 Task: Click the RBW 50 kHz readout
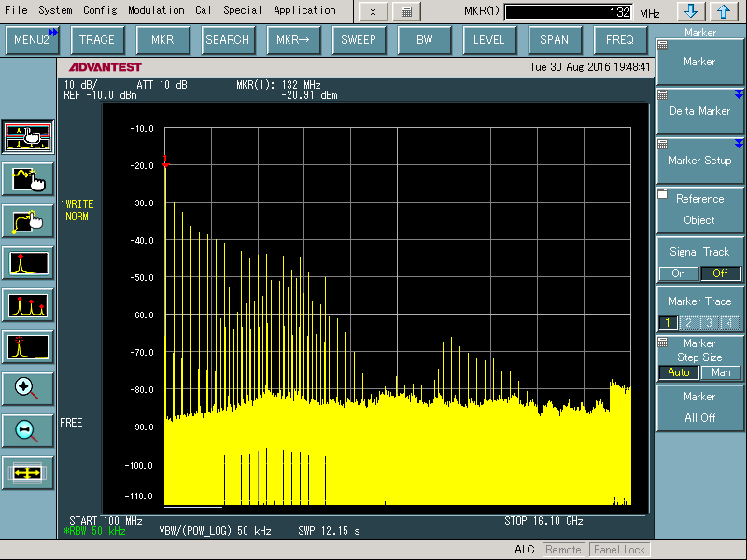click(95, 531)
